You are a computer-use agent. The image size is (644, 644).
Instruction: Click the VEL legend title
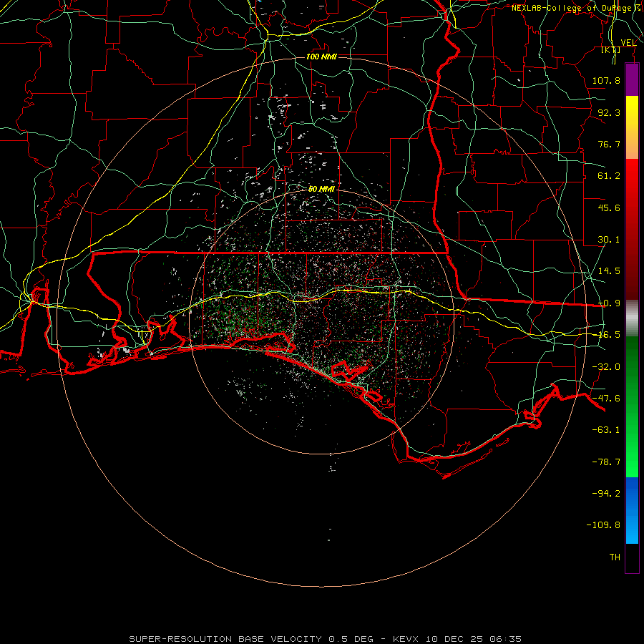pos(628,42)
